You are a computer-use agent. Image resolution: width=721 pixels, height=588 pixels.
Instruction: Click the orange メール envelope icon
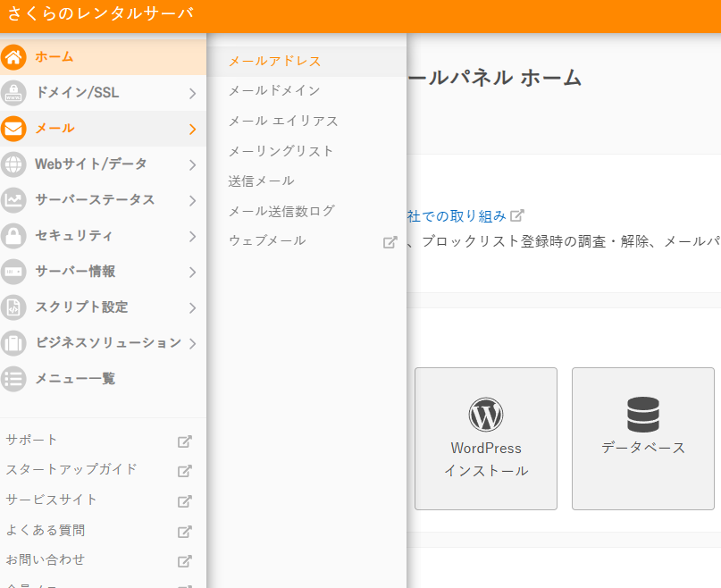click(13, 129)
